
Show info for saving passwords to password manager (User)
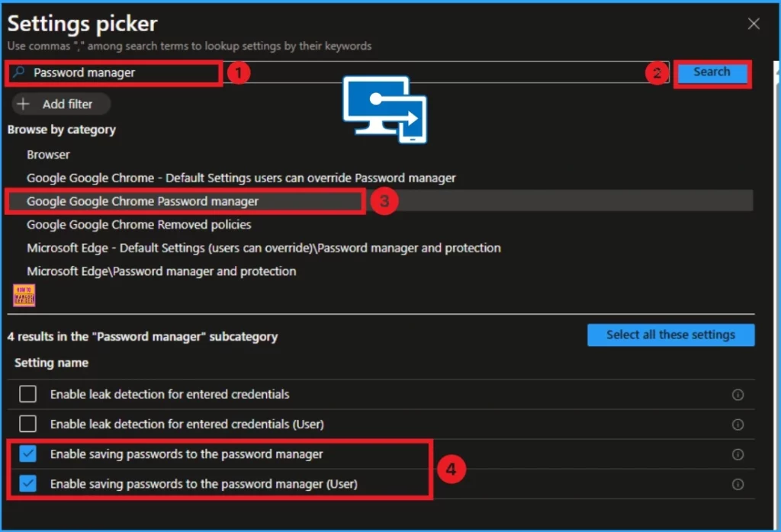[738, 484]
